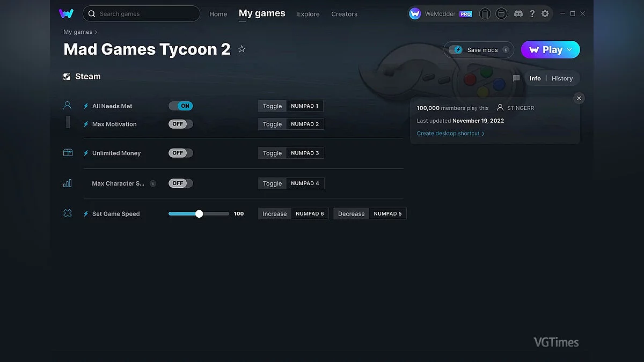Click the inventory chest category icon
The width and height of the screenshot is (644, 362).
point(68,153)
